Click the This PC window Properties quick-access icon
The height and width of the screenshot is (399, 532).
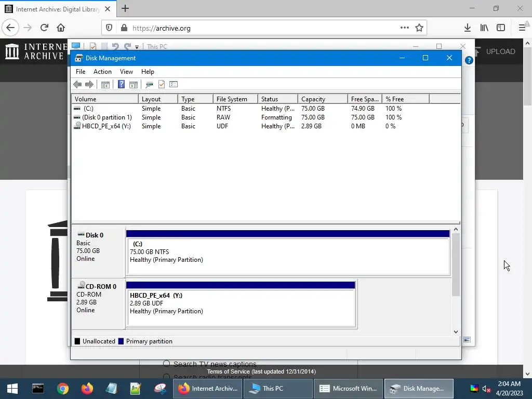93,46
